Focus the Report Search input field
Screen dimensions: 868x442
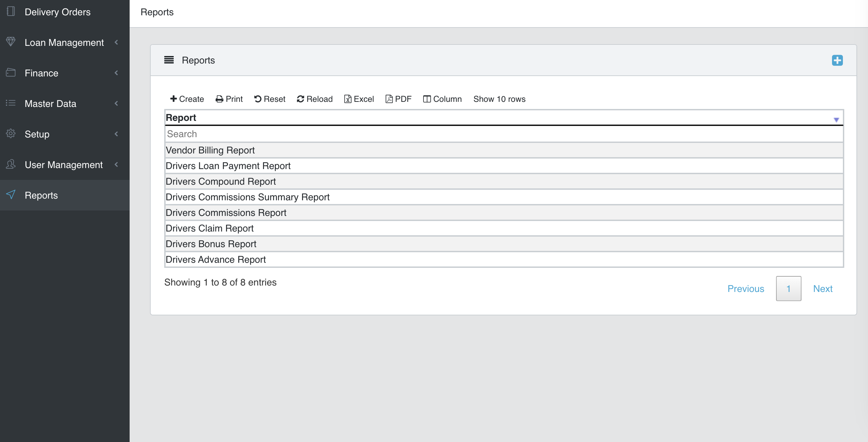click(504, 134)
